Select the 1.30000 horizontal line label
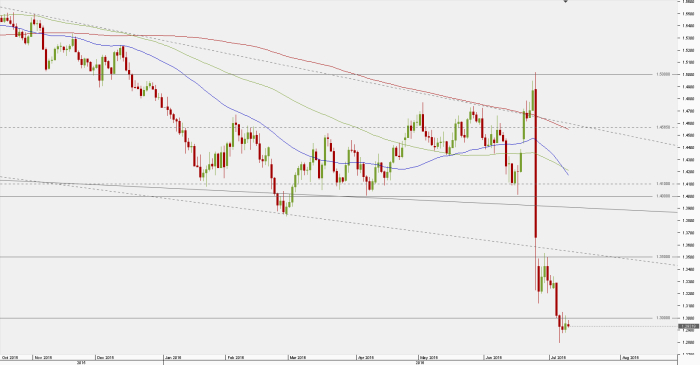 pos(663,318)
